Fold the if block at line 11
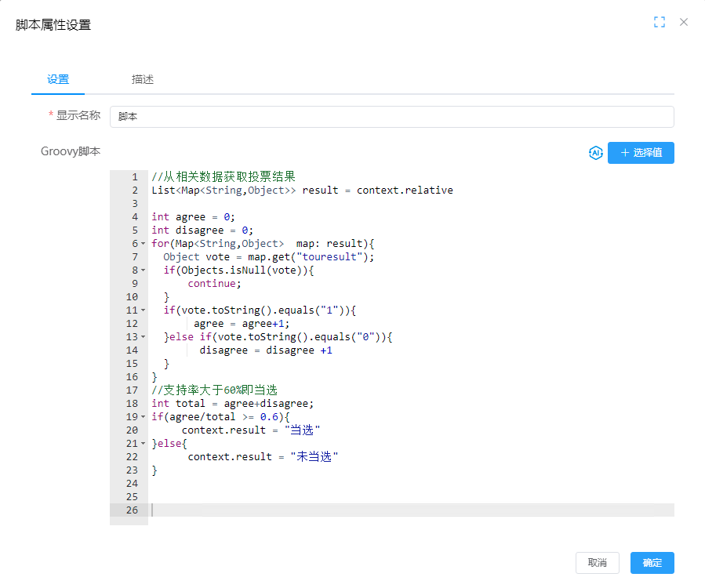The image size is (705, 588). (143, 310)
